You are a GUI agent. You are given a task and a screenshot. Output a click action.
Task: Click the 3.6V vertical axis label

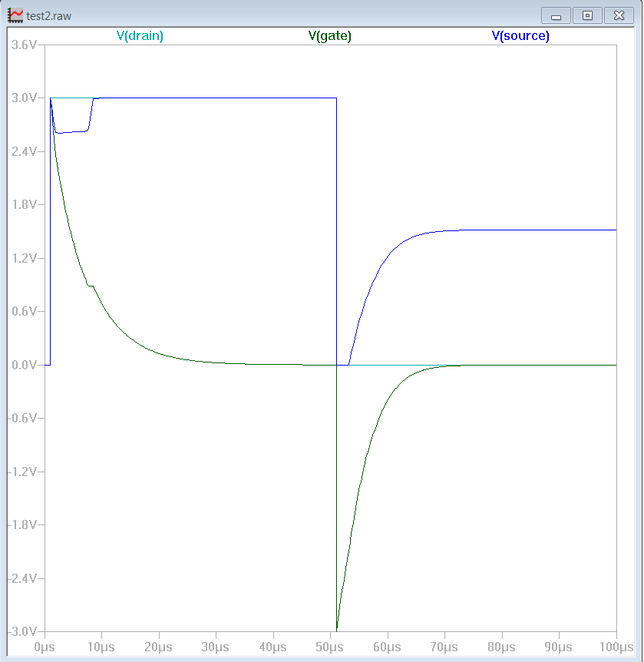(x=25, y=45)
